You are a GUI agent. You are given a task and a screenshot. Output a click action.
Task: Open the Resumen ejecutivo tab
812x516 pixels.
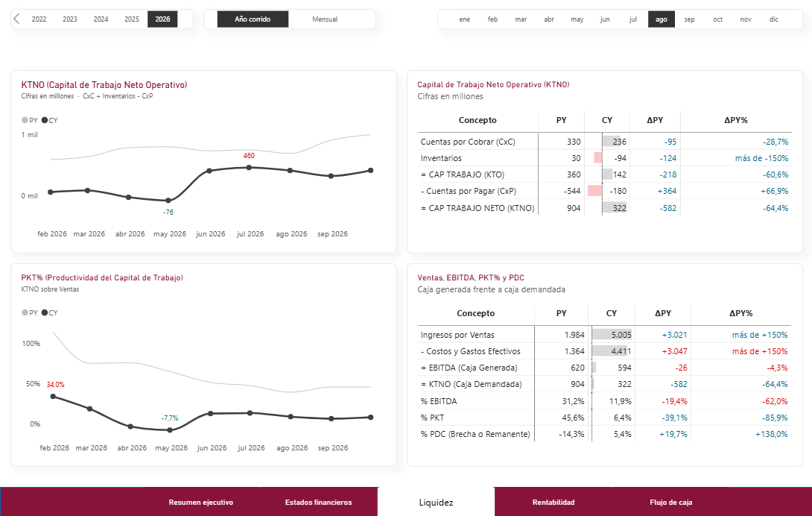[201, 502]
